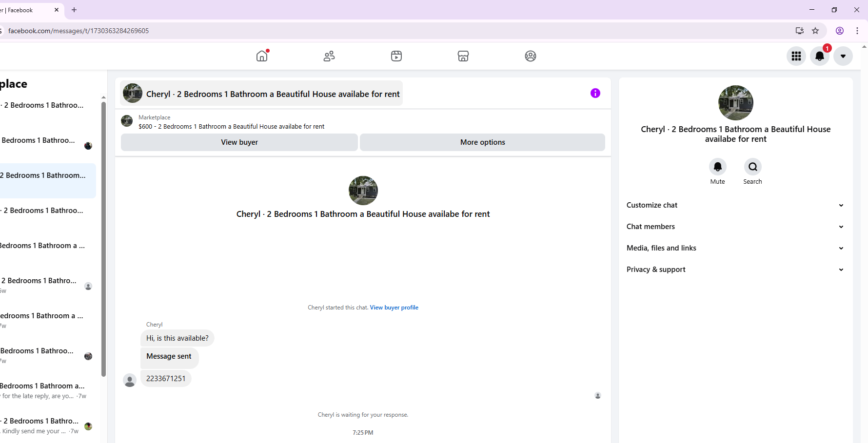
Task: Click the 7:25 PM timestamp
Action: (363, 433)
